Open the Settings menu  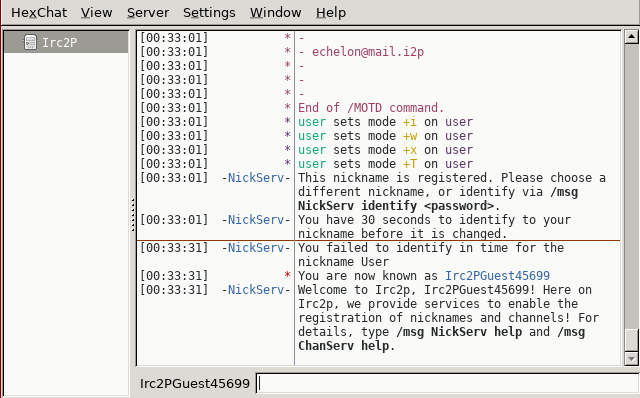click(209, 13)
